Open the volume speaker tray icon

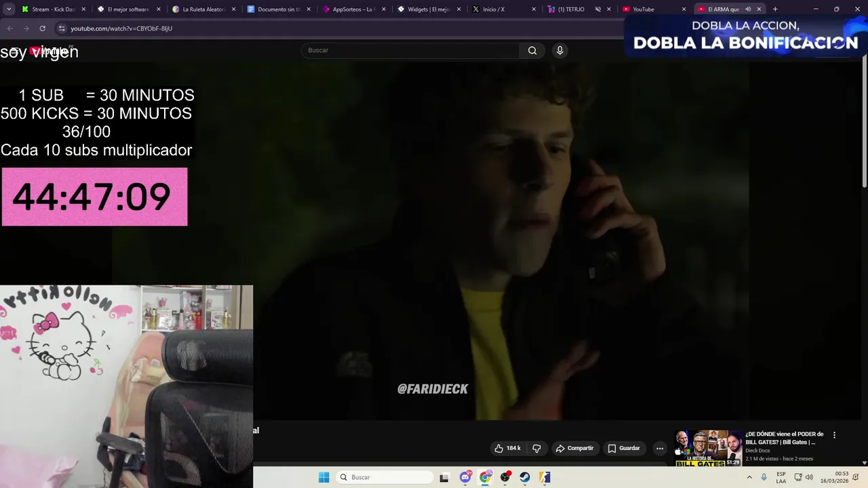click(809, 477)
